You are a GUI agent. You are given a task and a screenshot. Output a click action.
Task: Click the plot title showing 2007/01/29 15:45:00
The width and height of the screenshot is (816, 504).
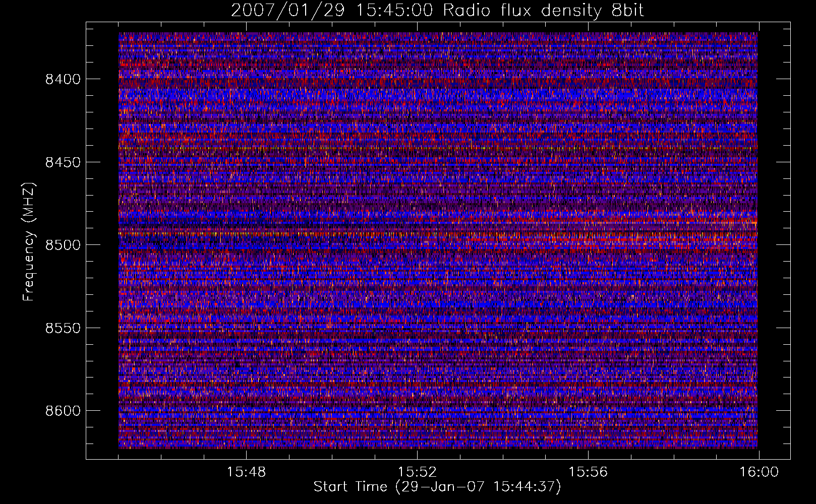438,10
